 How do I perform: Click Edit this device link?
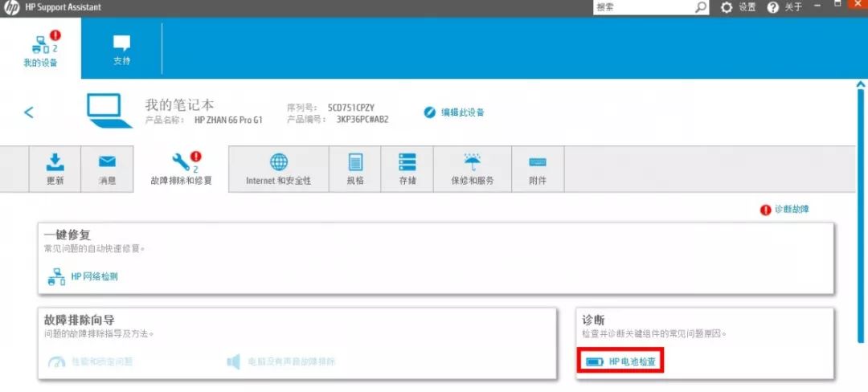coord(454,112)
